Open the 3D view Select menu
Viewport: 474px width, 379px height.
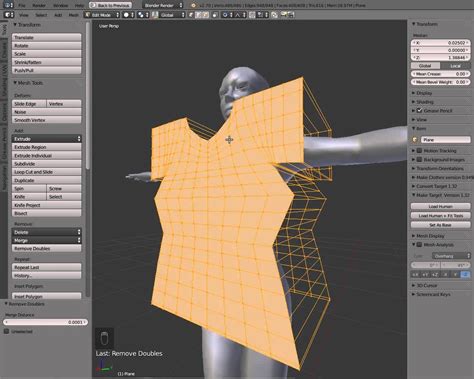click(x=41, y=15)
